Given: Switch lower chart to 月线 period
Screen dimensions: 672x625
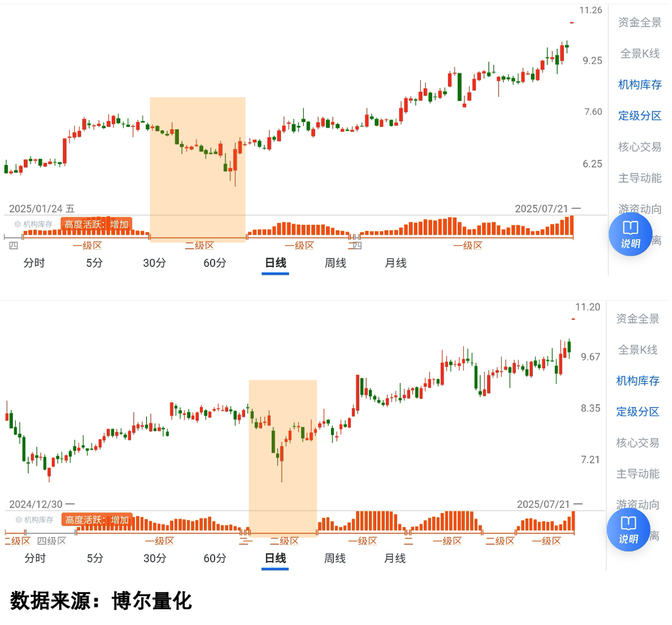Looking at the screenshot, I should tap(395, 558).
